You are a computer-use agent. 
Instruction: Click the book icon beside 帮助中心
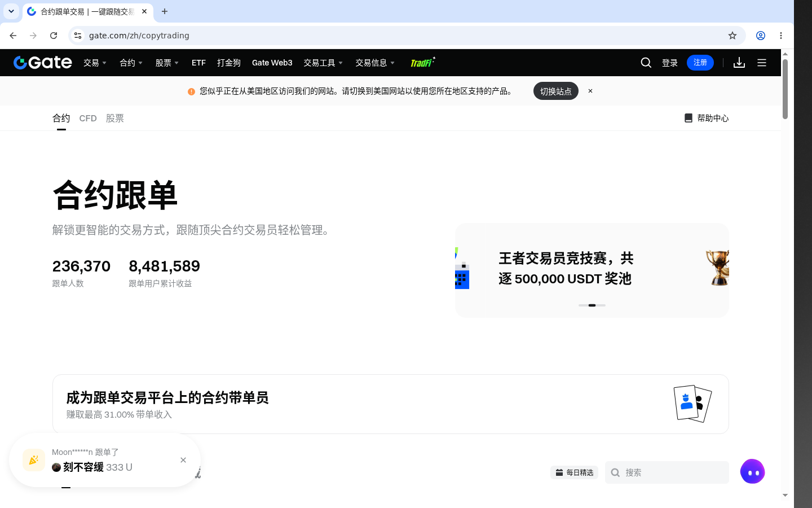point(689,118)
